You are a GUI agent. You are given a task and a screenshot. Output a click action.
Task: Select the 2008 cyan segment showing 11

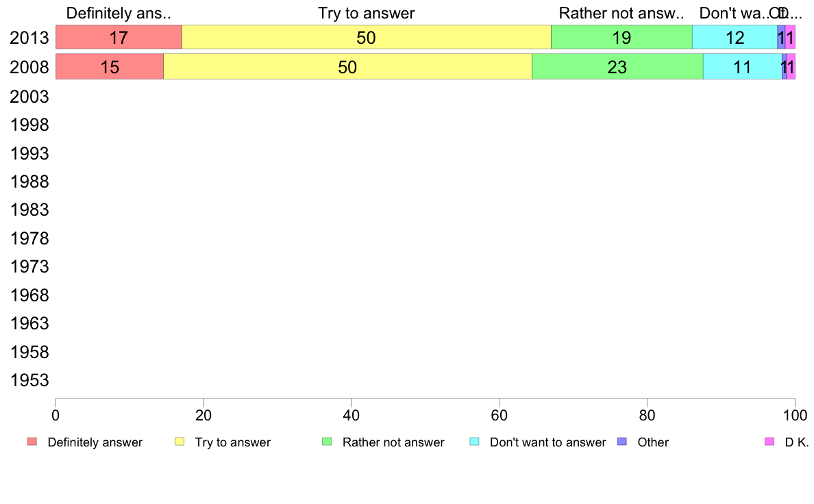click(743, 66)
